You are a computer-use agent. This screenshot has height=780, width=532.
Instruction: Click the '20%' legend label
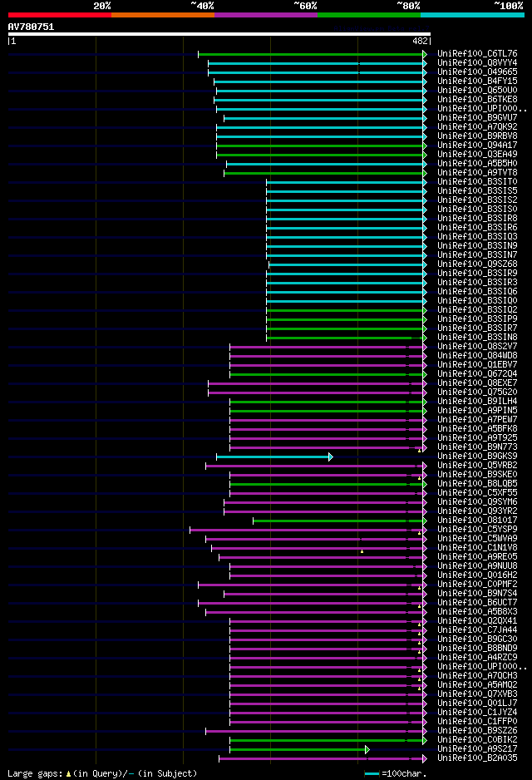click(102, 6)
